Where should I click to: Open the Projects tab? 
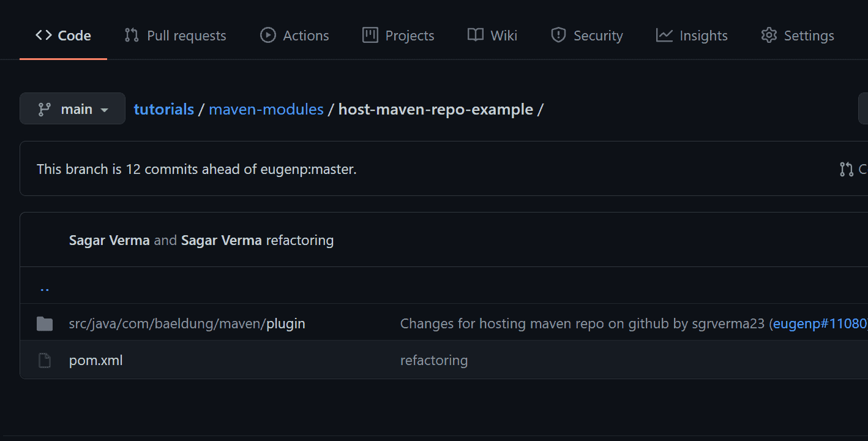click(x=398, y=36)
